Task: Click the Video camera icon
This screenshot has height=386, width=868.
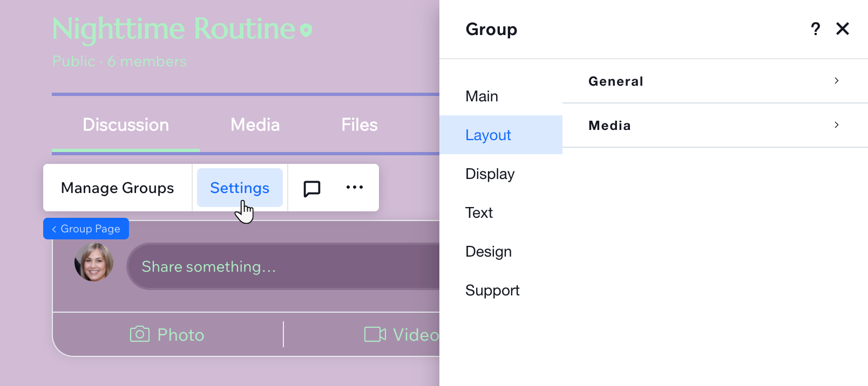Action: click(x=375, y=334)
